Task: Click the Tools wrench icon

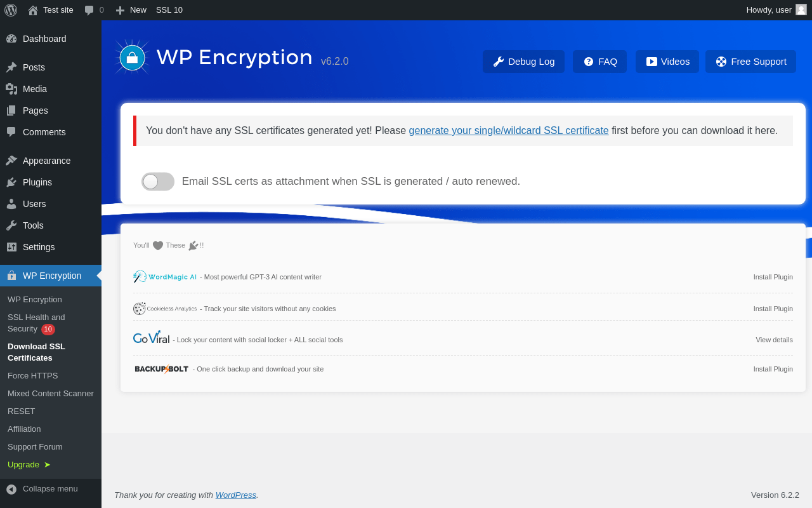Action: (x=11, y=225)
